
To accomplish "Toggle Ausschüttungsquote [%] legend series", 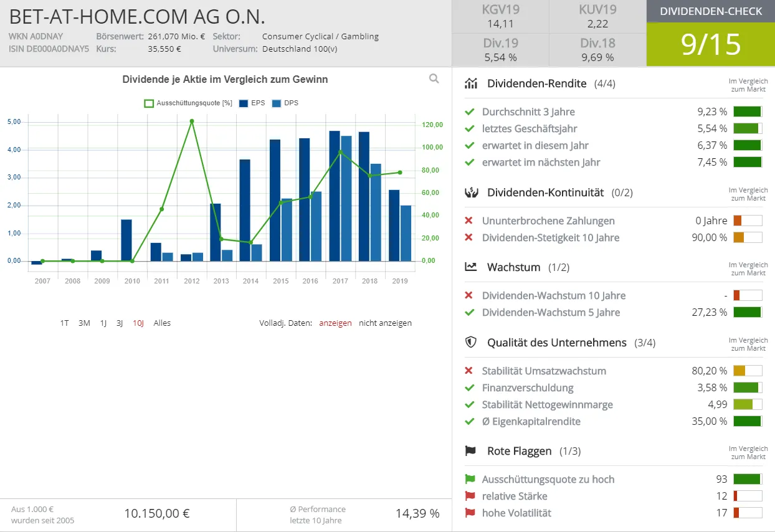I will point(188,103).
